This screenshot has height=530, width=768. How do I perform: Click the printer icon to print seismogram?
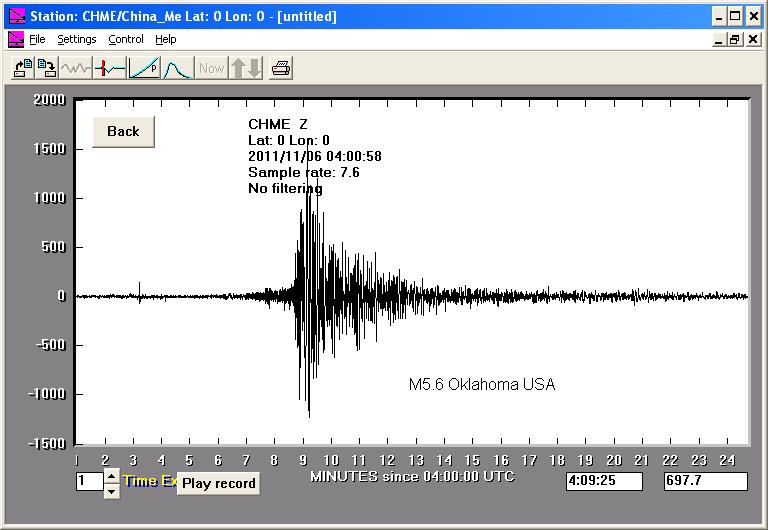point(282,68)
